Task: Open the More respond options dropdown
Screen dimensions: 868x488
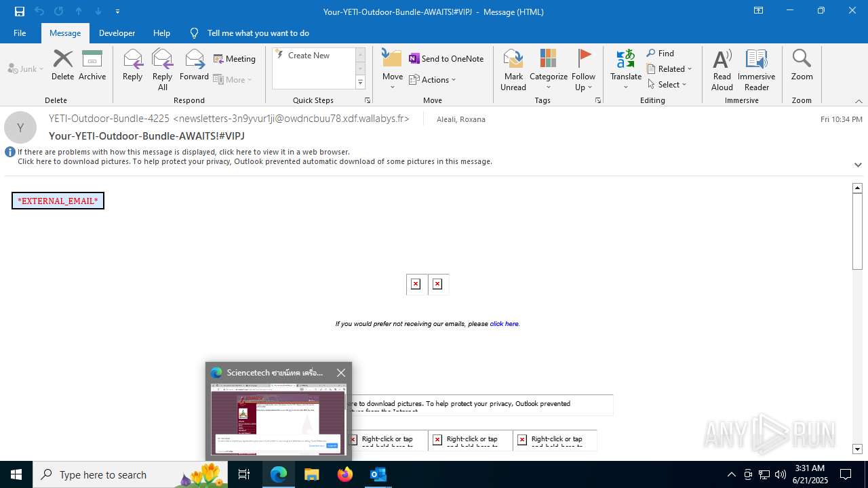Action: (233, 79)
